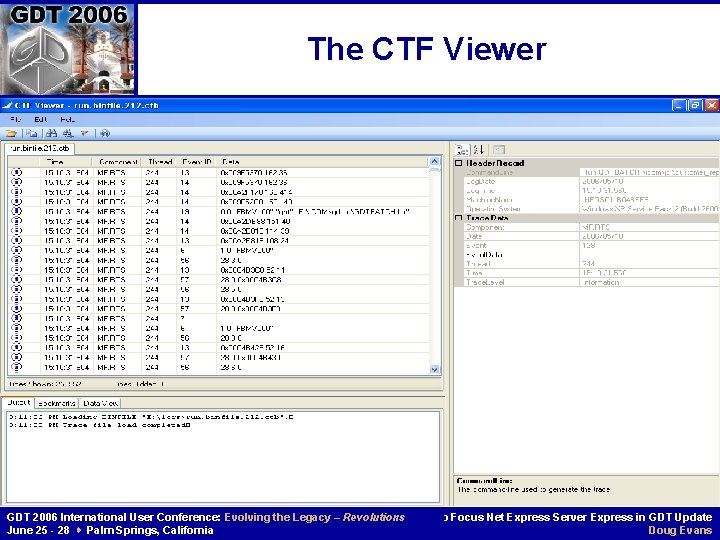Viewport: 720px width, 540px height.
Task: Open a trace file with the folder icon
Action: click(x=11, y=134)
